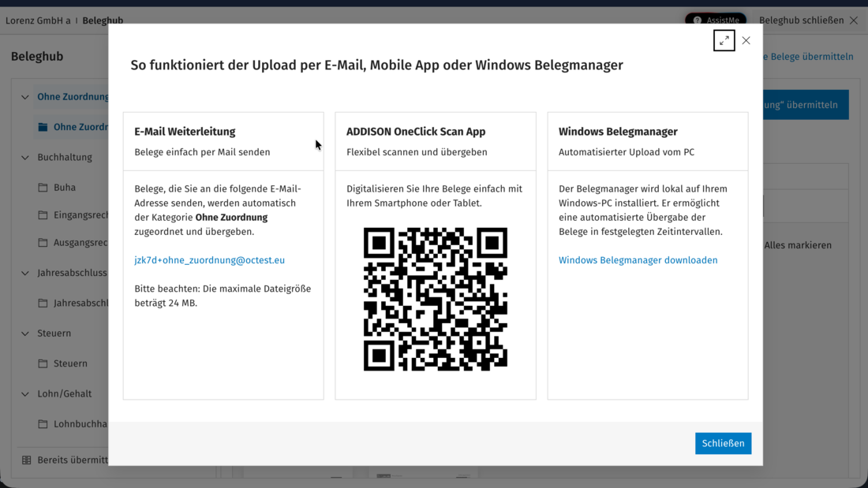Click the 24 MB file size note
The image size is (868, 488).
(223, 296)
